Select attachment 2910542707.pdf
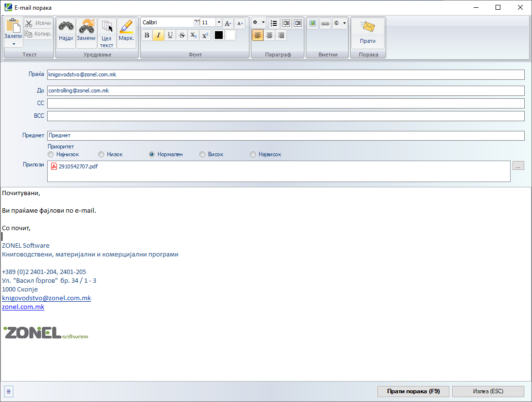 (74, 166)
